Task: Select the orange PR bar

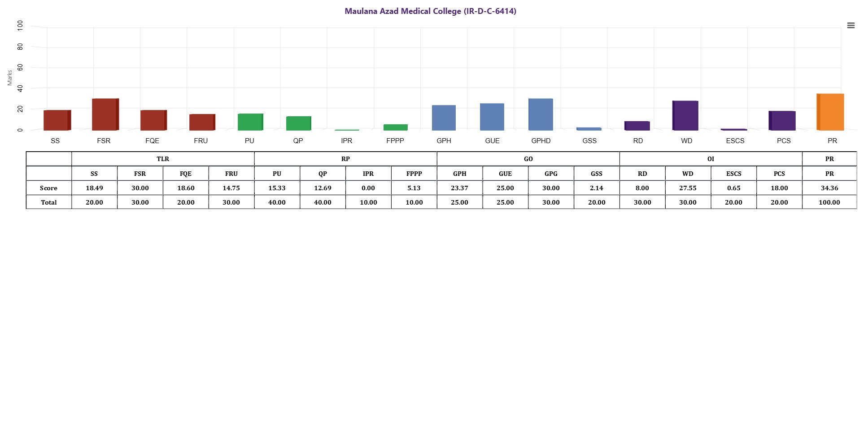Action: (830, 112)
